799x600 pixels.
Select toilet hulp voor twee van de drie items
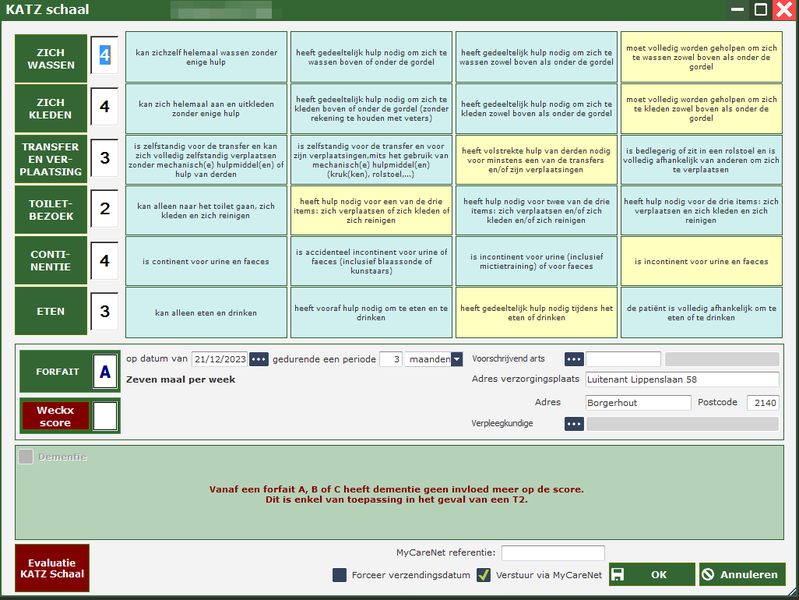click(536, 210)
